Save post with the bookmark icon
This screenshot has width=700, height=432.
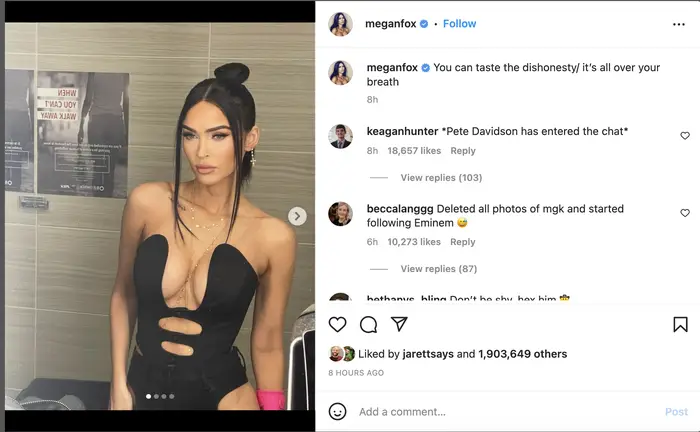tap(680, 324)
